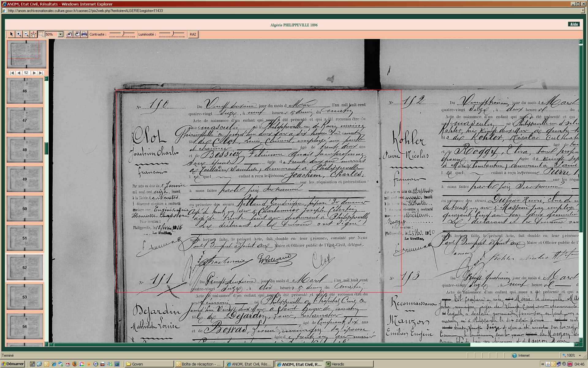The width and height of the screenshot is (588, 368).
Task: Activate the hand pan tool
Action: coord(33,34)
